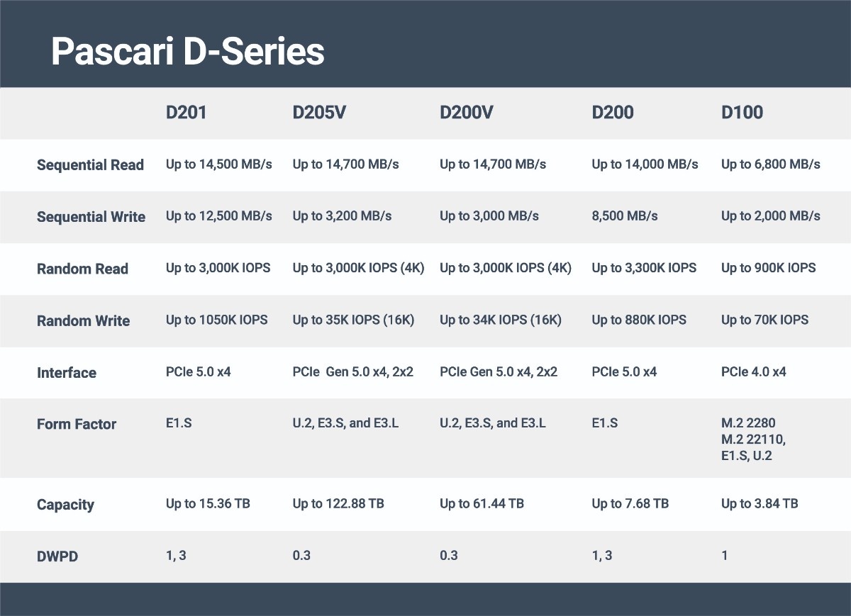This screenshot has width=851, height=616.
Task: Click the 14,500 MB/s sequential read value
Action: tap(219, 164)
